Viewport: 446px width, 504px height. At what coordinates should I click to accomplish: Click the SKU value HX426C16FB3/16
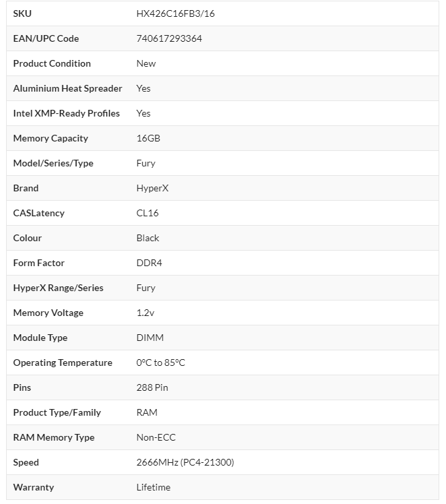[175, 13]
